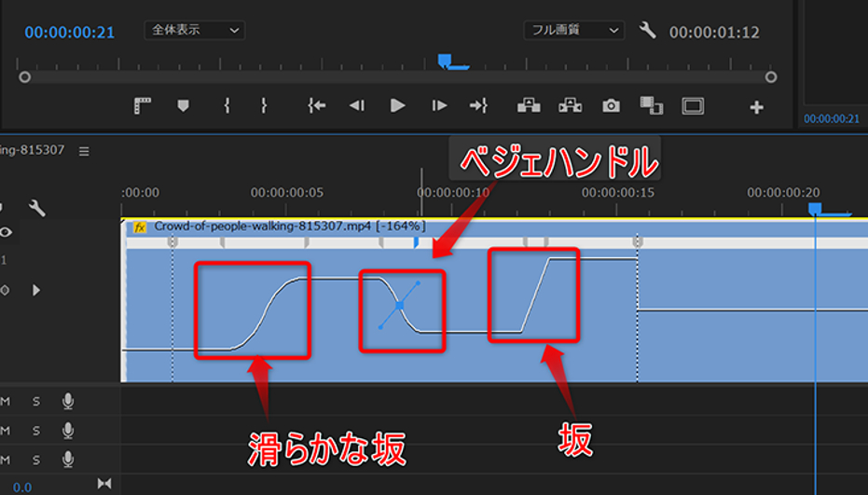Click the Mark Out bracket icon

pyautogui.click(x=264, y=105)
